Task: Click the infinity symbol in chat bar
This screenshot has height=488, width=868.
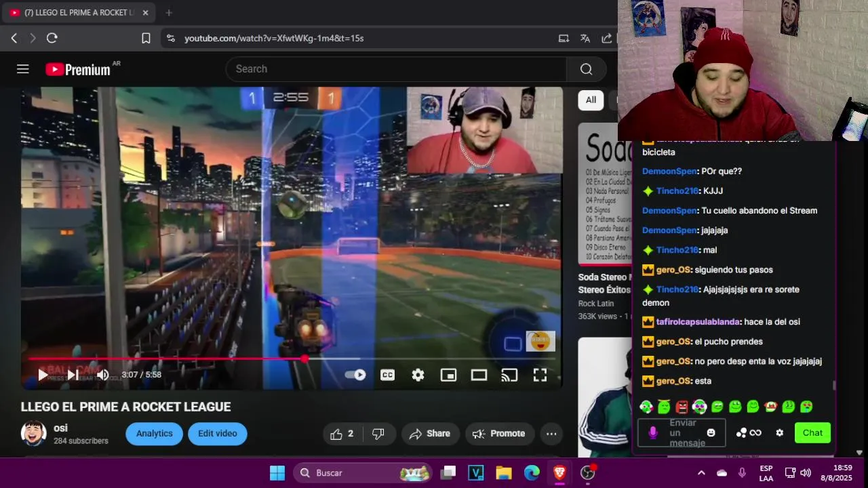Action: 755,432
